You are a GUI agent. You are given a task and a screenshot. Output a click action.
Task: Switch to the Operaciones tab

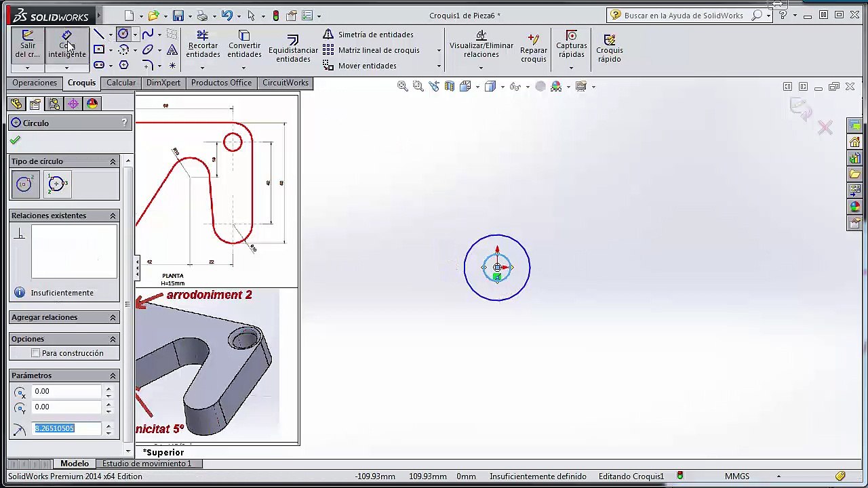pyautogui.click(x=35, y=83)
